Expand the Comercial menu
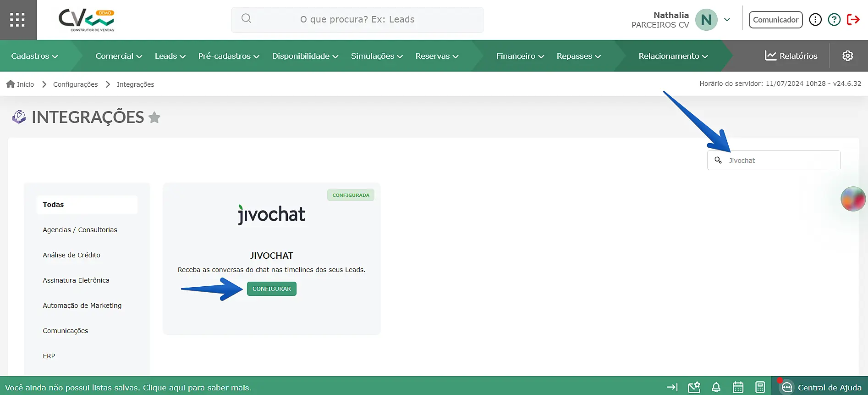The height and width of the screenshot is (395, 868). 119,56
